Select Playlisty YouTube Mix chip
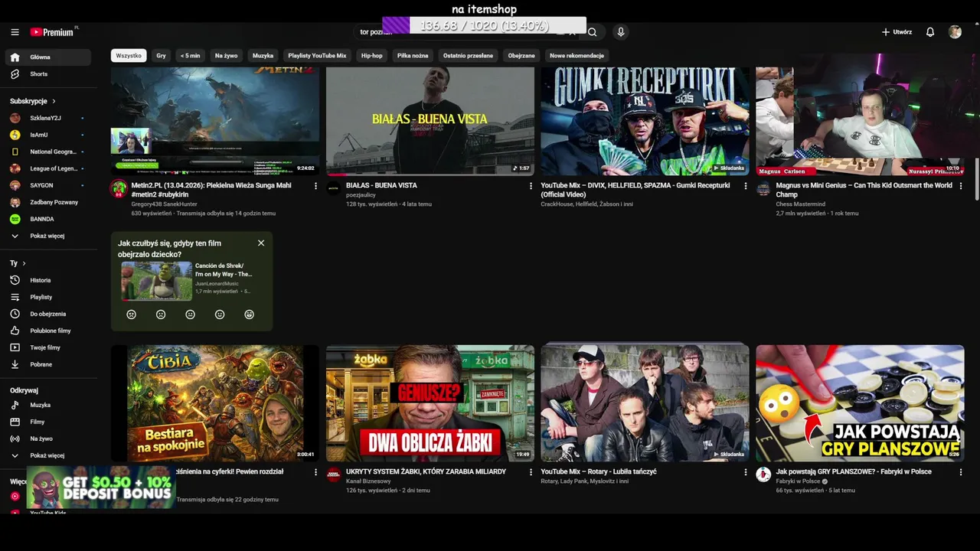The image size is (980, 551). [x=317, y=55]
